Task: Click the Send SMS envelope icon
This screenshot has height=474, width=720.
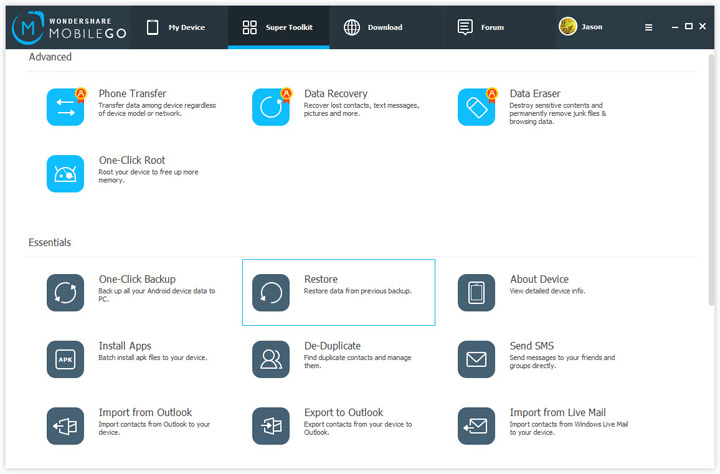Action: (476, 359)
